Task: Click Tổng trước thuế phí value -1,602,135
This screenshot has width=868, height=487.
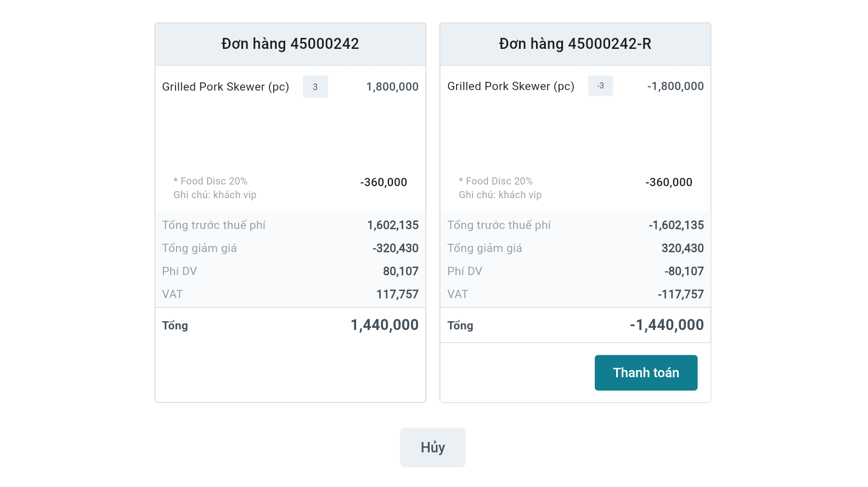Action: (x=676, y=225)
